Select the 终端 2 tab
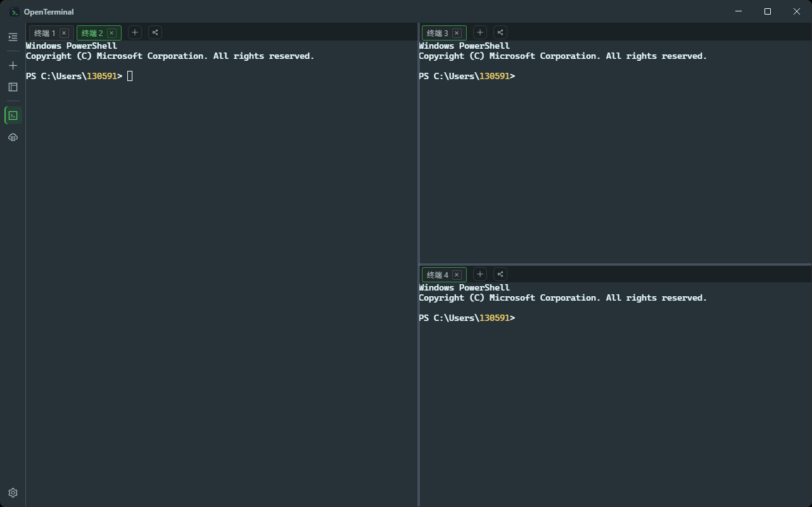Image resolution: width=812 pixels, height=507 pixels. (x=92, y=33)
